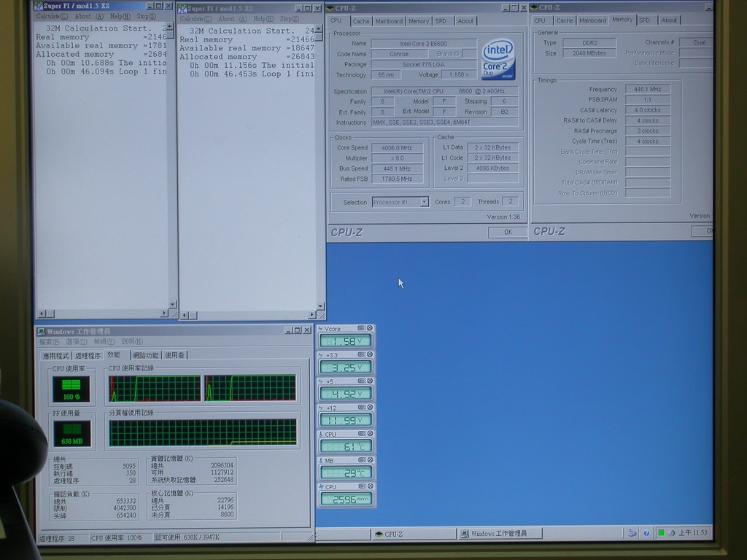This screenshot has width=747, height=560.
Task: Click Bus Speed value 445.1 MHz
Action: (x=397, y=168)
